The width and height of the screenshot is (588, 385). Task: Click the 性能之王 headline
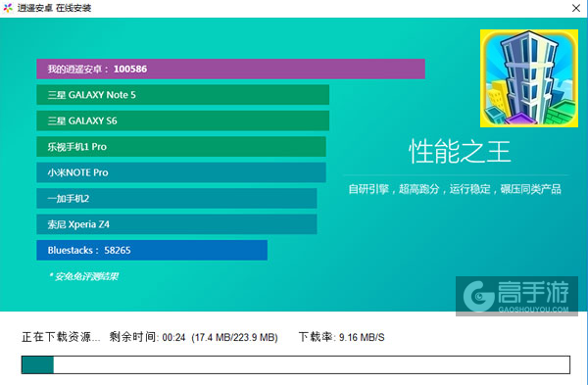[x=460, y=152]
